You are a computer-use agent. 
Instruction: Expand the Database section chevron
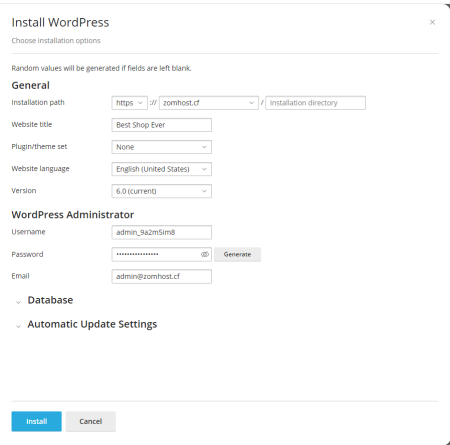[x=19, y=302]
